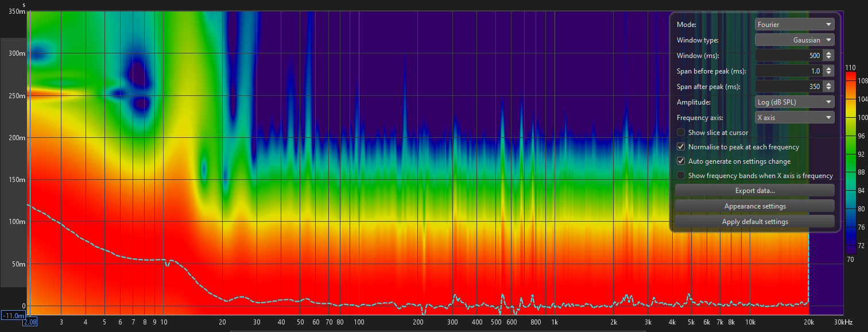The width and height of the screenshot is (868, 332).
Task: Open Appearance settings
Action: coord(755,206)
